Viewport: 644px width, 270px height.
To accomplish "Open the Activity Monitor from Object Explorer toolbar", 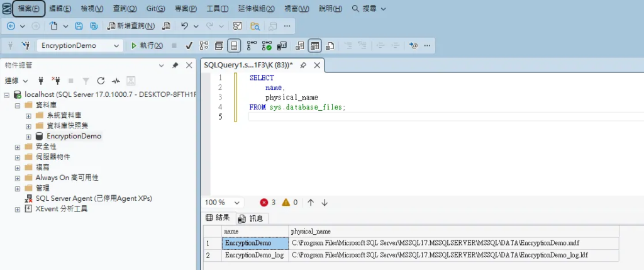I will point(116,81).
